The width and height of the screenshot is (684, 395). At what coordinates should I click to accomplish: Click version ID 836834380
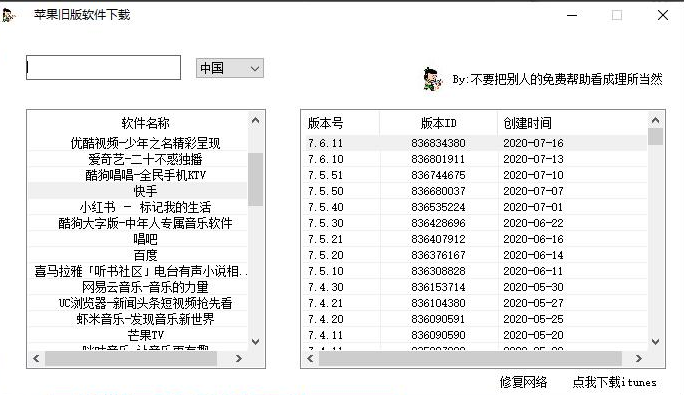point(438,143)
